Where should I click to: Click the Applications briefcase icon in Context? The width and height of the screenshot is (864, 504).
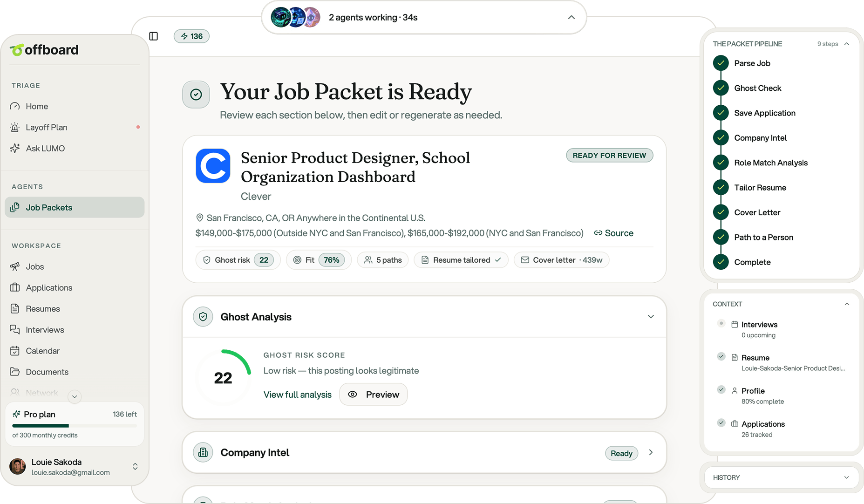pyautogui.click(x=735, y=423)
